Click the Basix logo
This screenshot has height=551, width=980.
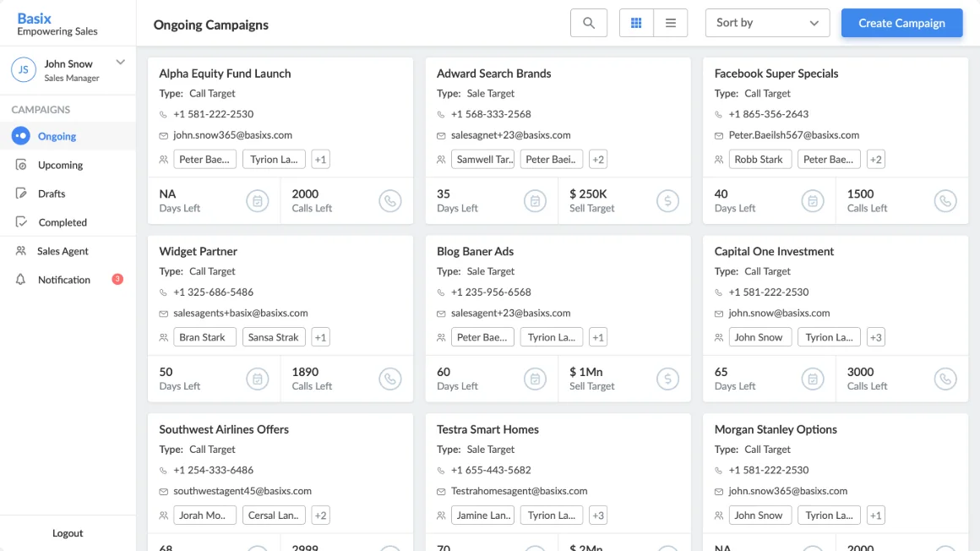click(x=34, y=18)
